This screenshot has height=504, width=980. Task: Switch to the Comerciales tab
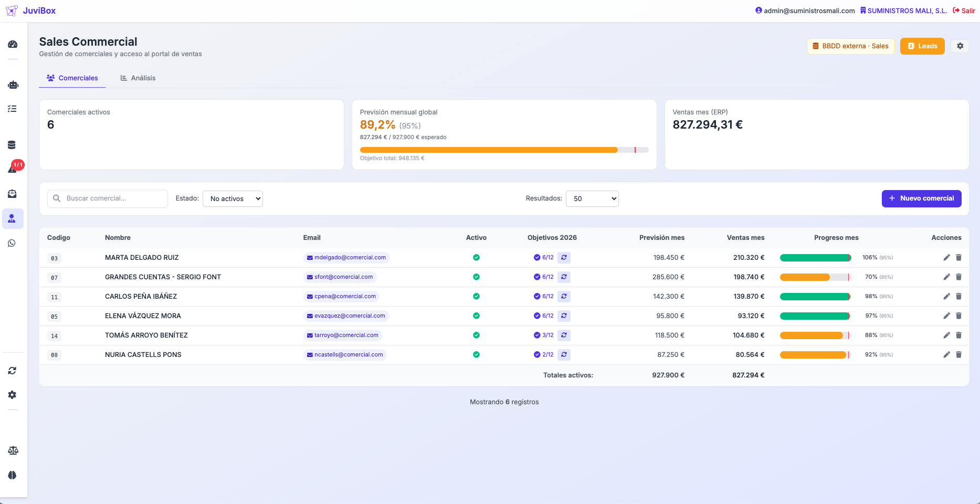[72, 78]
